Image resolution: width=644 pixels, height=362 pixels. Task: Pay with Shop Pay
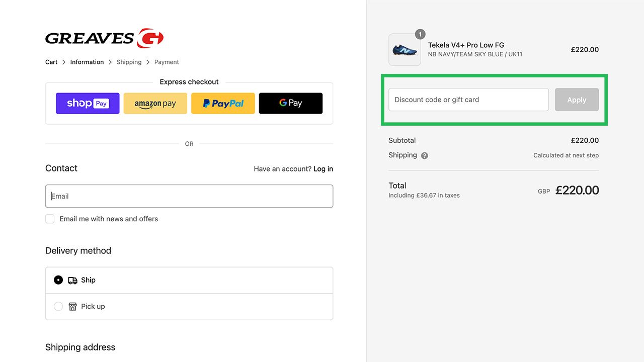pos(88,104)
